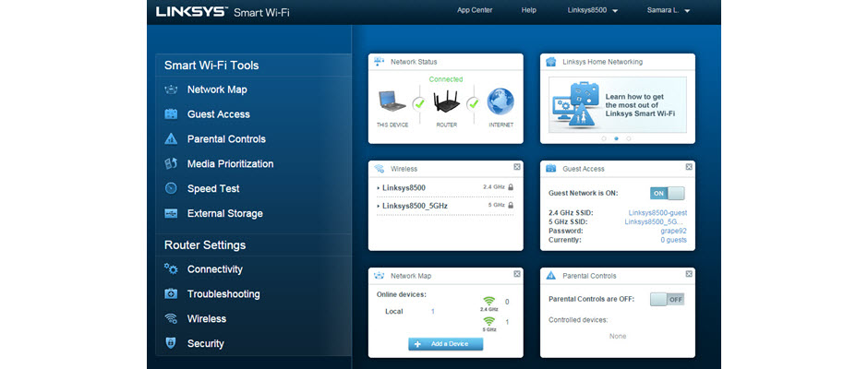Click the Add a Device button
Image resolution: width=868 pixels, height=369 pixels.
[x=445, y=343]
